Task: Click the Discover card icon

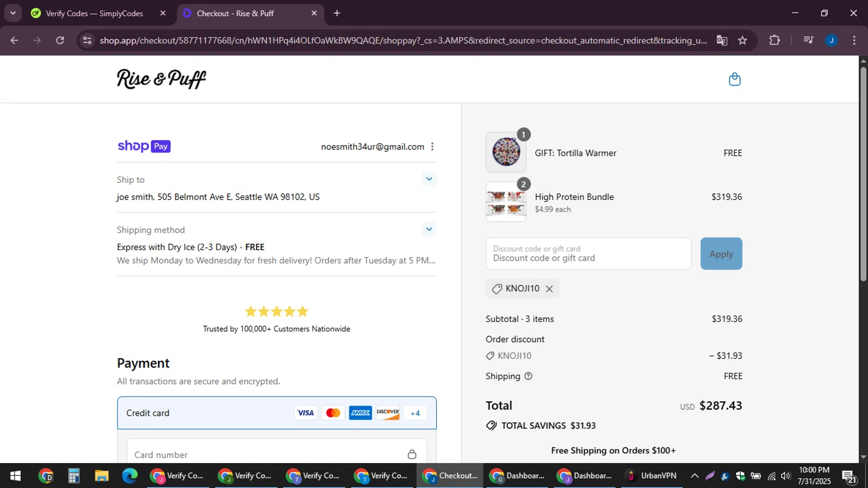Action: coord(388,413)
